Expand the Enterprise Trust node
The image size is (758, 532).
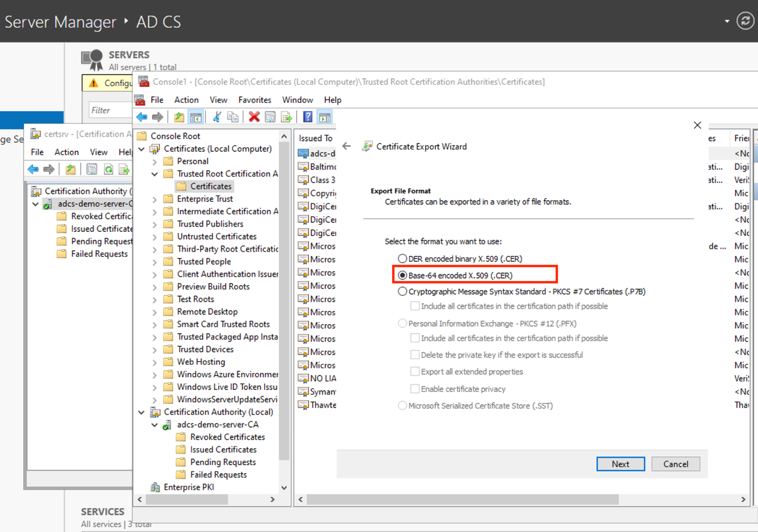tap(154, 199)
